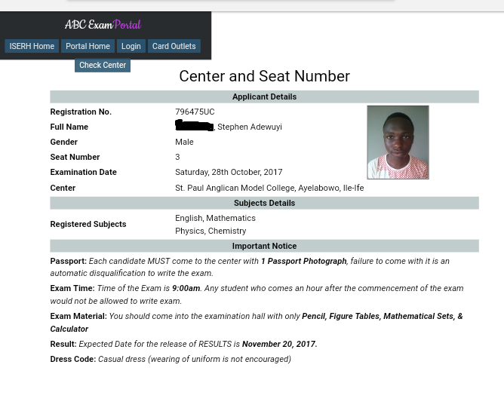Click the Important Notice section header

click(x=264, y=246)
